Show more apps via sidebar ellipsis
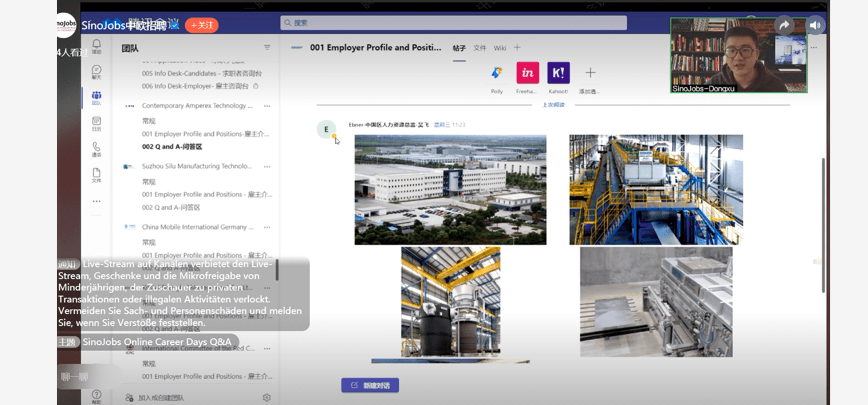The image size is (868, 405). (97, 201)
